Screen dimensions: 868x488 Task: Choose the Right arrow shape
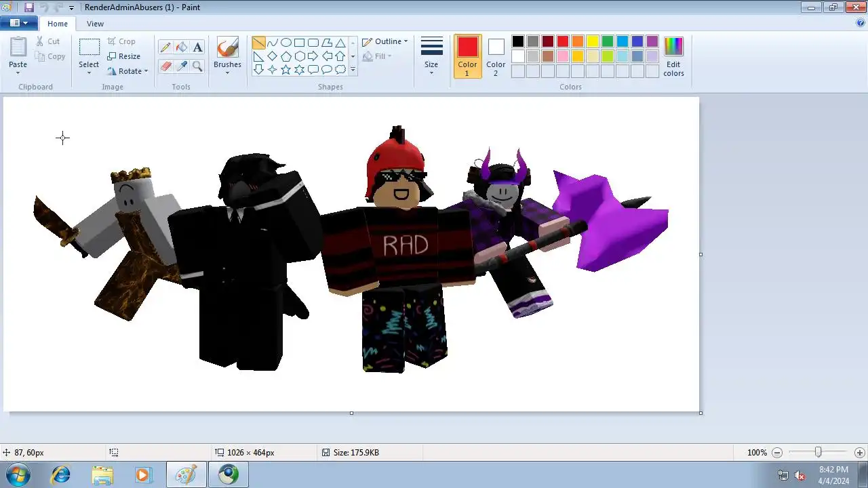(x=313, y=56)
